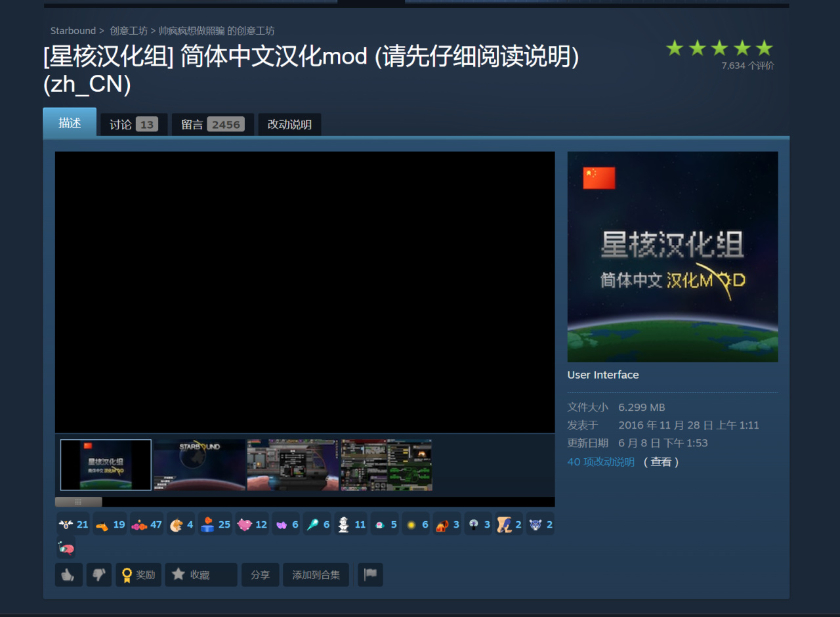Click the 分享 share button
The height and width of the screenshot is (617, 840).
point(261,575)
